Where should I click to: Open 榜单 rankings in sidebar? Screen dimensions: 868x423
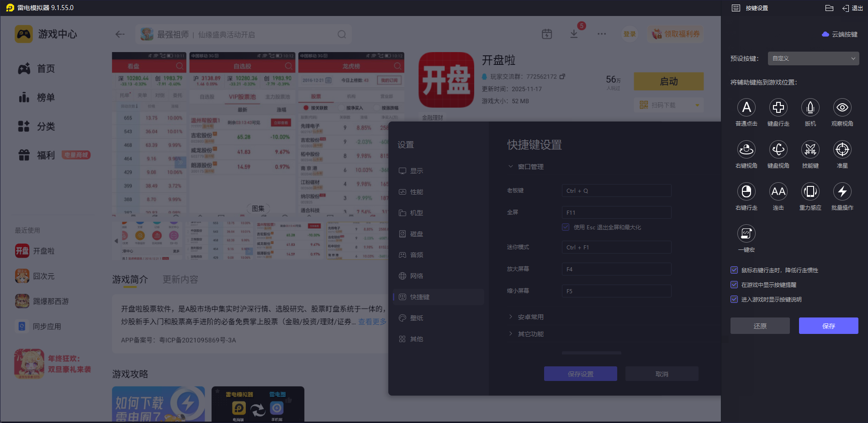tap(37, 97)
